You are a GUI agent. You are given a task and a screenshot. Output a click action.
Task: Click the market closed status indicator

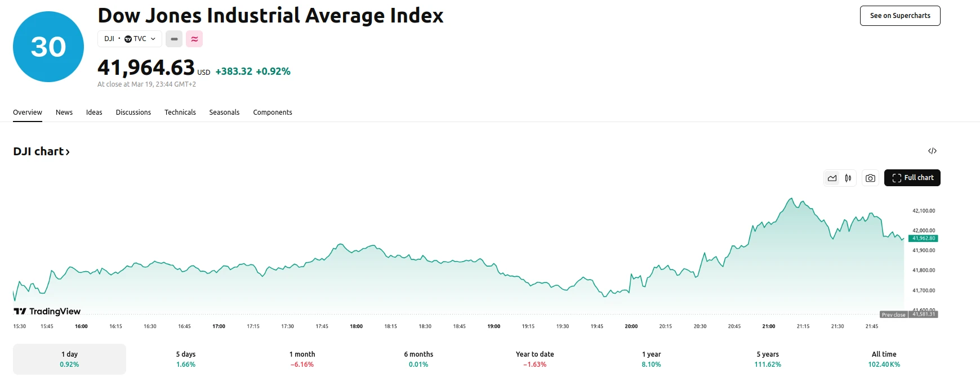click(174, 39)
